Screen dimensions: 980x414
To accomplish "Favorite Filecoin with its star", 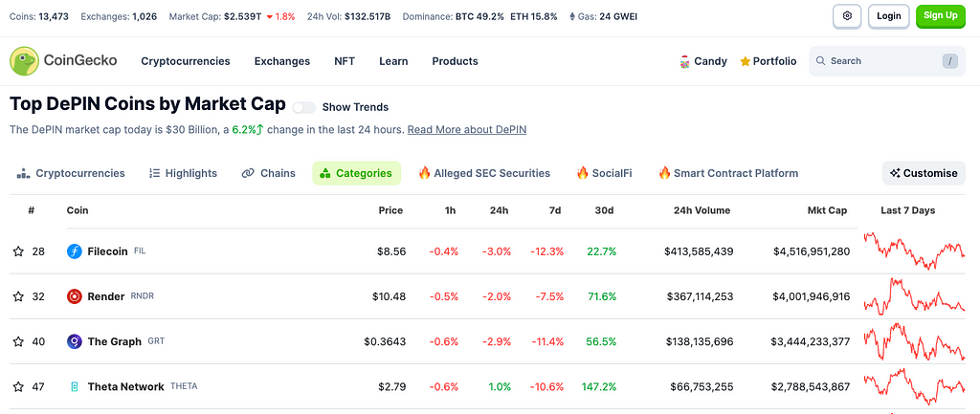I will tap(18, 251).
